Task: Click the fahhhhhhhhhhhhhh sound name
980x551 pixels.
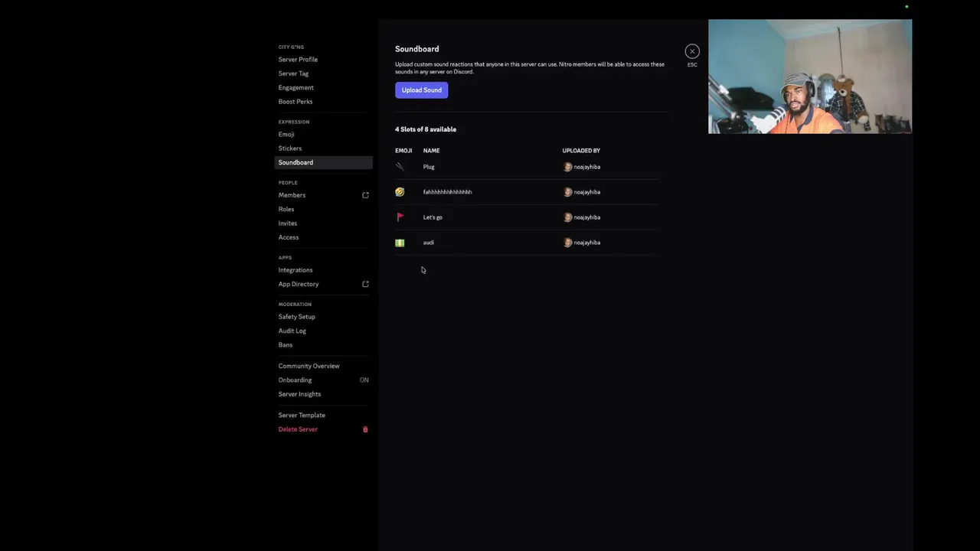Action: pos(447,192)
